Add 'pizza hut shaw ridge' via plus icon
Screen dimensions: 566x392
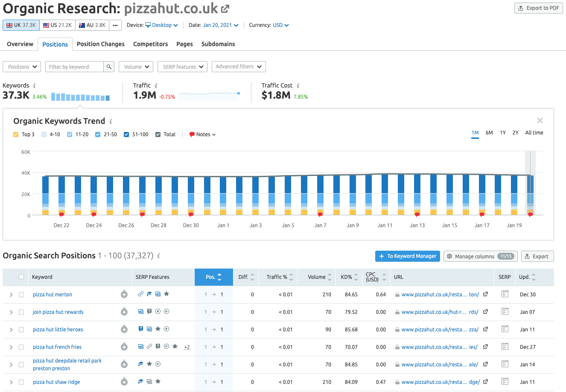click(124, 382)
